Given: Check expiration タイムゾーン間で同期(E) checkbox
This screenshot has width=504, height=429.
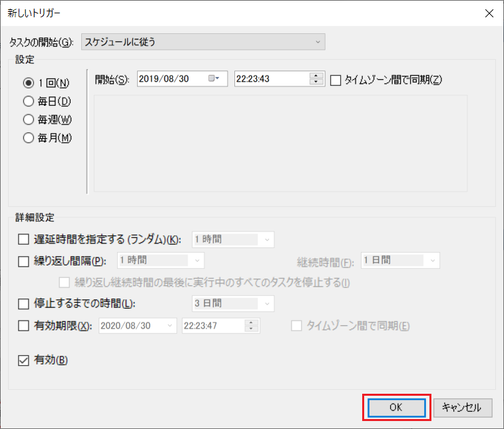Looking at the screenshot, I should (296, 326).
